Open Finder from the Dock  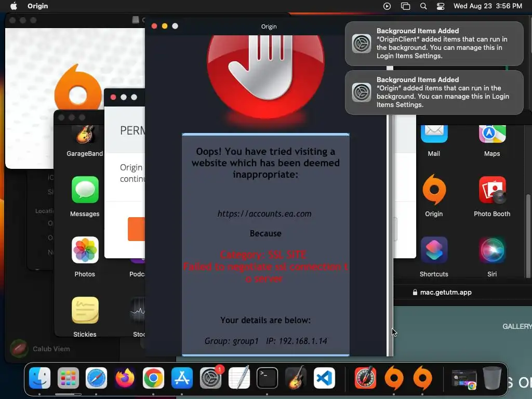[x=39, y=378]
